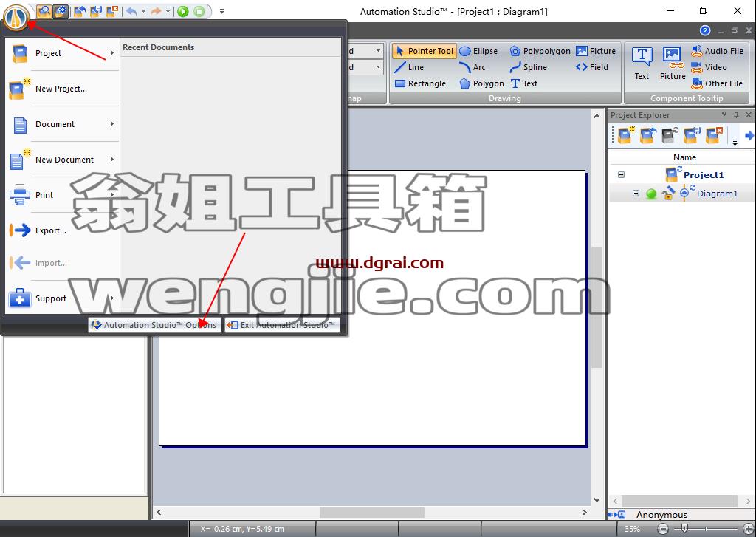Click save project icon in quick access toolbar
Image resolution: width=756 pixels, height=537 pixels.
point(95,11)
